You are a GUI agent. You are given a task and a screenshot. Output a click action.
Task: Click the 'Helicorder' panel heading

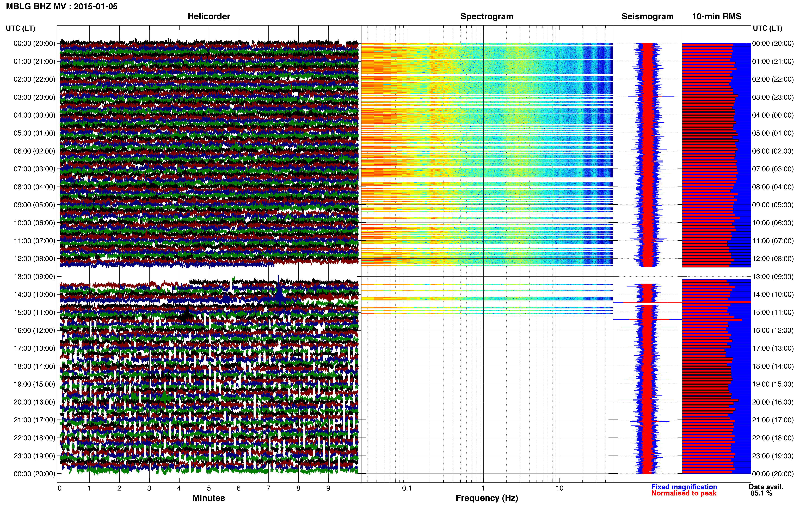[x=209, y=16]
